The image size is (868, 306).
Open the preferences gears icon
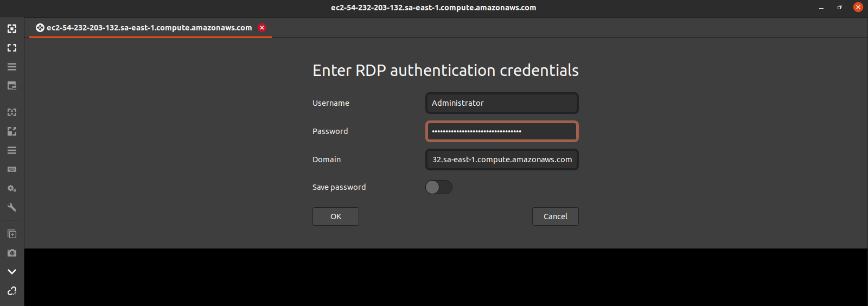tap(12, 188)
